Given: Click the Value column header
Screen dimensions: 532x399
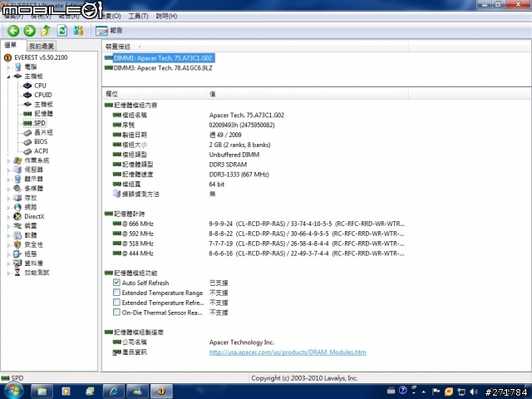Looking at the screenshot, I should coord(307,94).
